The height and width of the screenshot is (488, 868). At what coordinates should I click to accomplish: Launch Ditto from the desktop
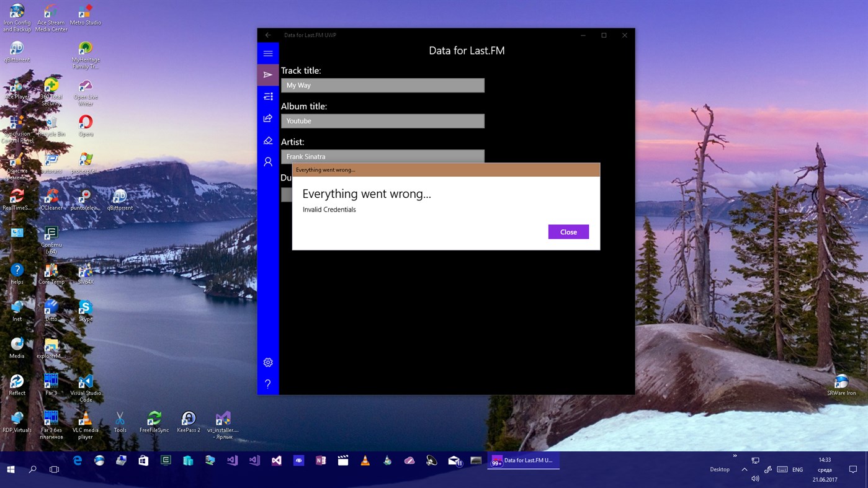click(x=51, y=311)
